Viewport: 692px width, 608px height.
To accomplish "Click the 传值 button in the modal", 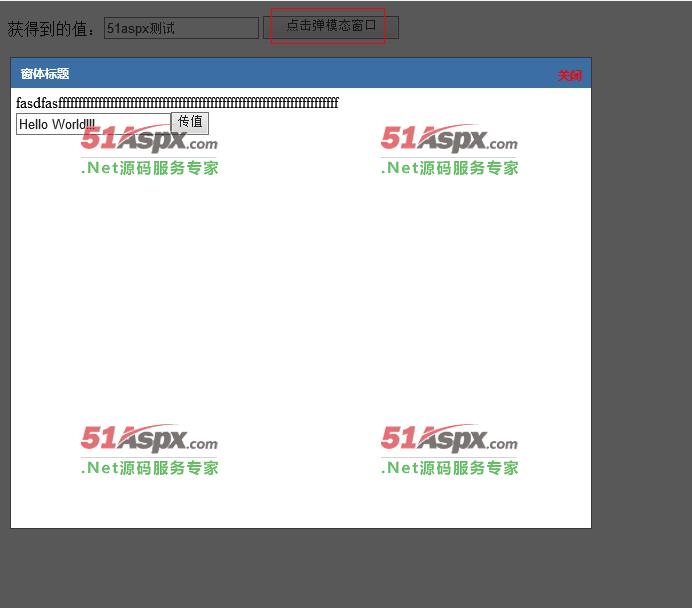I will tap(190, 122).
